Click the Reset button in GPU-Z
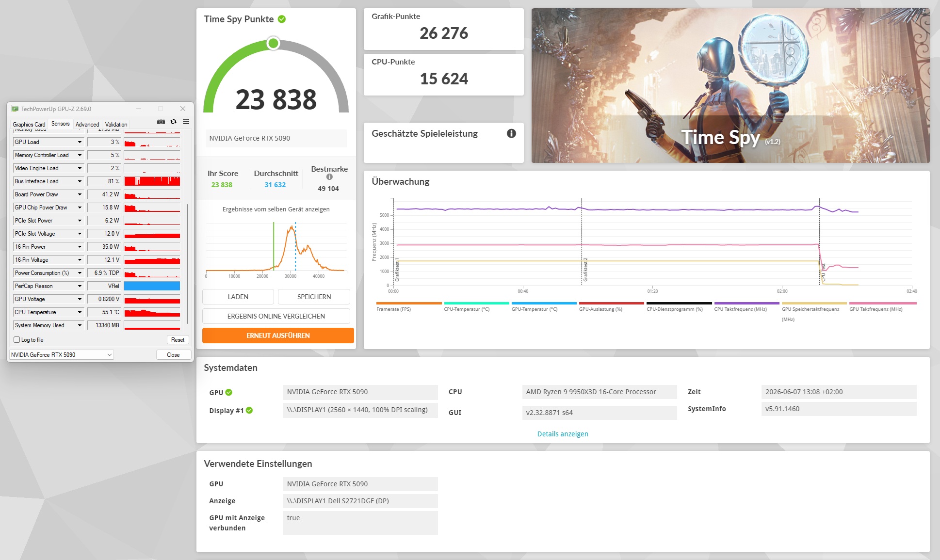The width and height of the screenshot is (940, 560). (x=178, y=340)
